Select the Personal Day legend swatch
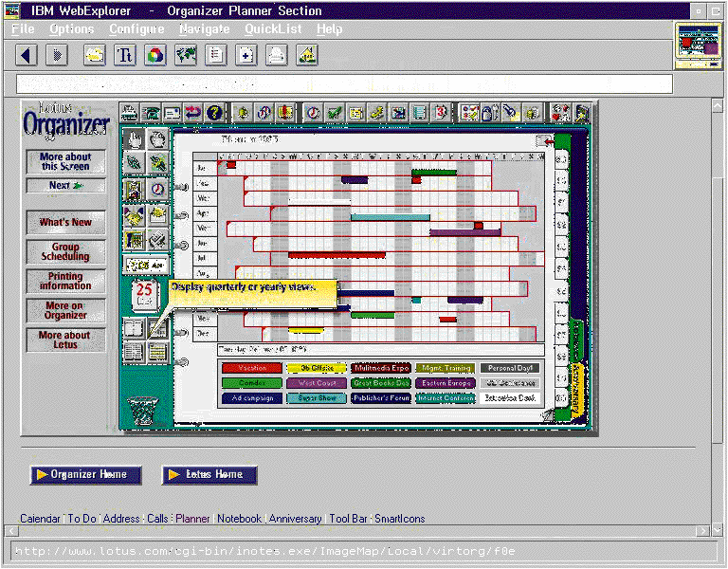The image size is (728, 569). 510,368
